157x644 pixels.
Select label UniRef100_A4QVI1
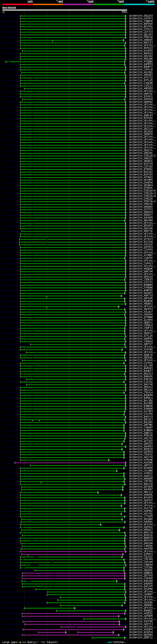pos(141,476)
